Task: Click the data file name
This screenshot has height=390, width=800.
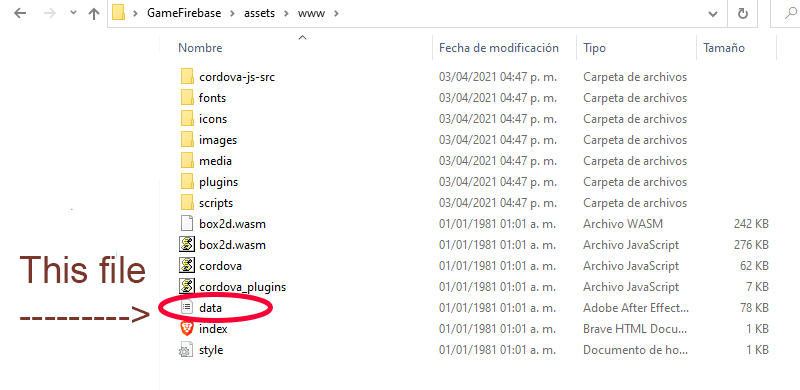Action: [x=210, y=308]
